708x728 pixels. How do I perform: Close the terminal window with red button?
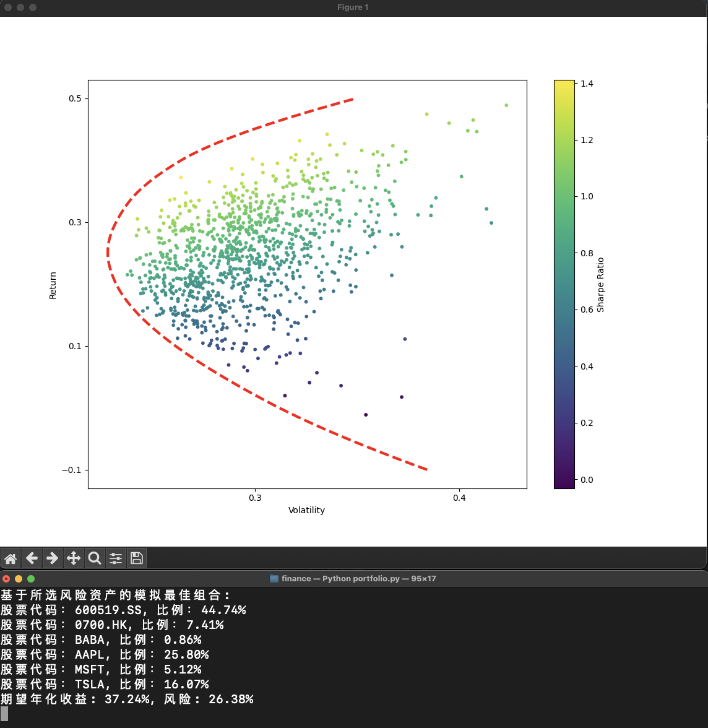(x=6, y=579)
